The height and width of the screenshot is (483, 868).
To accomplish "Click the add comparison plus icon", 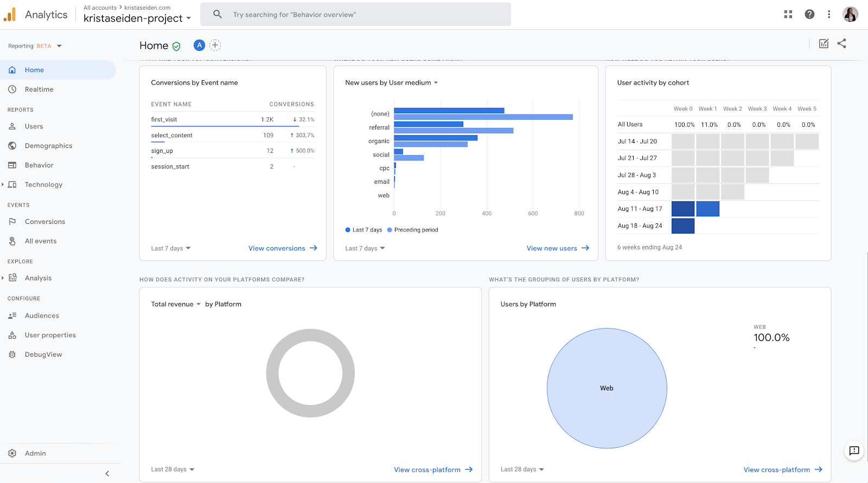I will point(215,45).
